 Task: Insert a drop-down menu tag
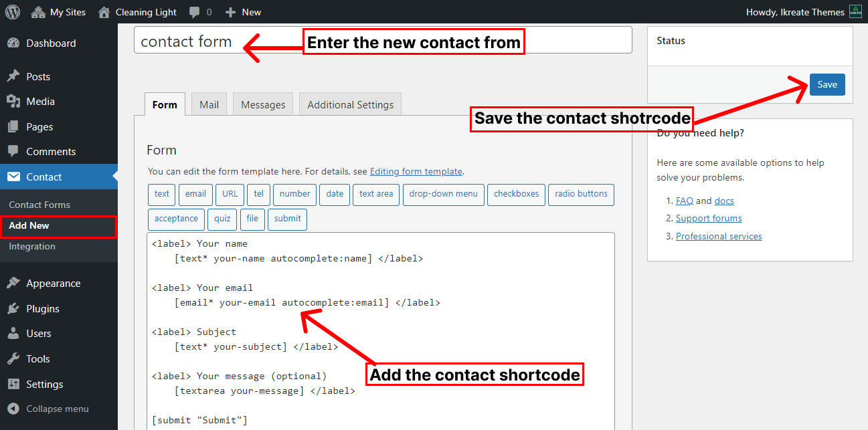443,194
